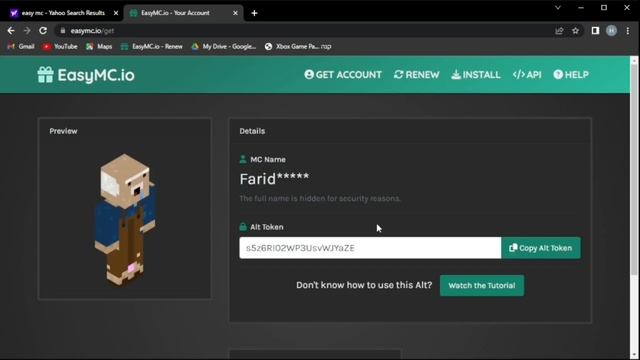Go back using the browser back arrow
This screenshot has height=360, width=640.
coord(11,31)
